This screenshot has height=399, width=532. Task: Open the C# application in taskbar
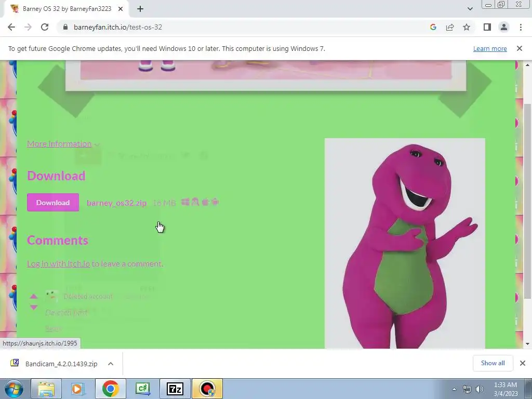tap(143, 389)
